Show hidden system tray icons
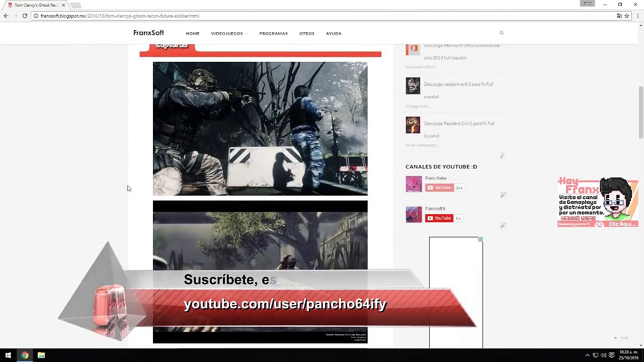The height and width of the screenshot is (362, 644). point(587,355)
